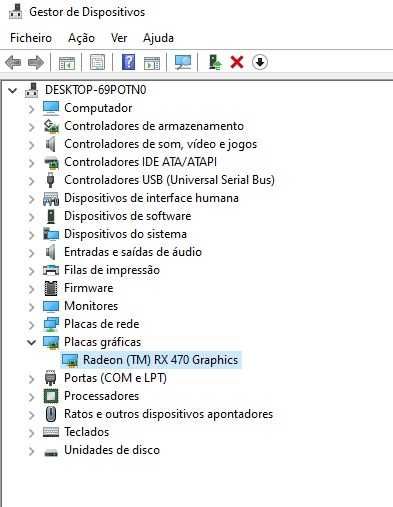Click the Dispositivos de interface humana icon
This screenshot has height=507, width=393.
coord(51,198)
